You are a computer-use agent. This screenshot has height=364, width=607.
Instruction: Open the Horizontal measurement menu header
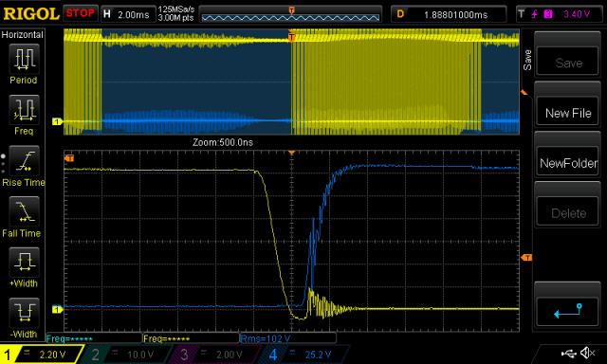[x=22, y=34]
